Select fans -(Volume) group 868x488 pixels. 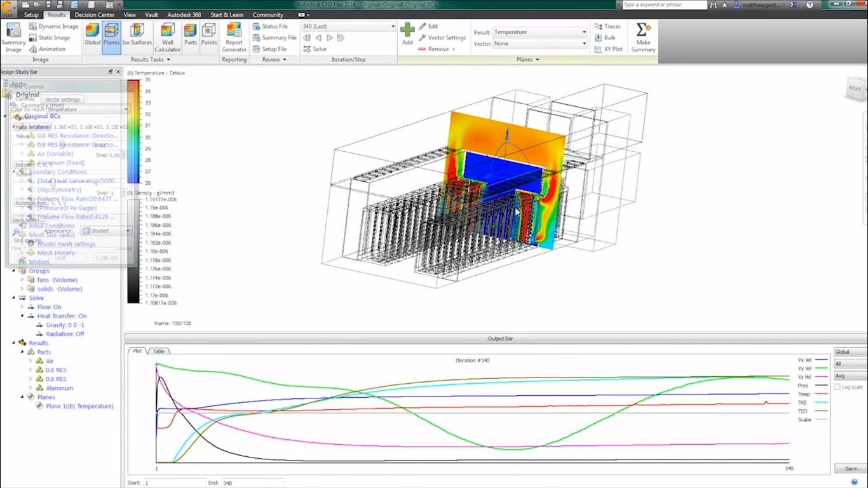57,280
